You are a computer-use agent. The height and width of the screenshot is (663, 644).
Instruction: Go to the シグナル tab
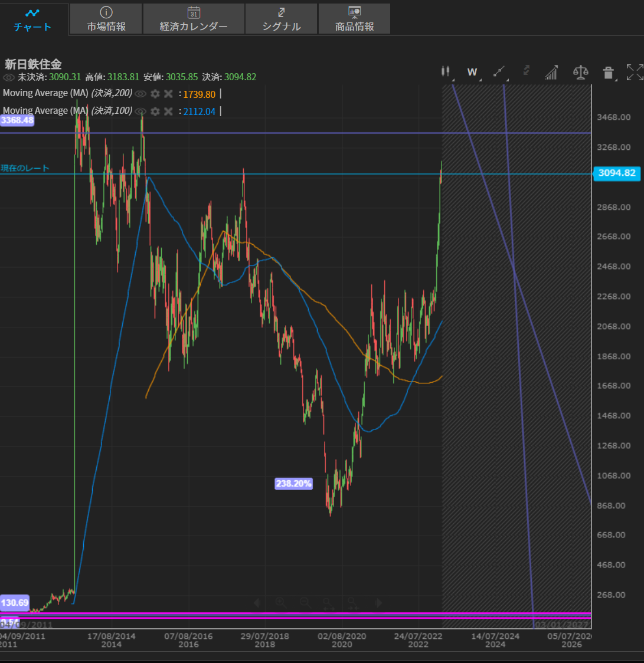(x=282, y=19)
